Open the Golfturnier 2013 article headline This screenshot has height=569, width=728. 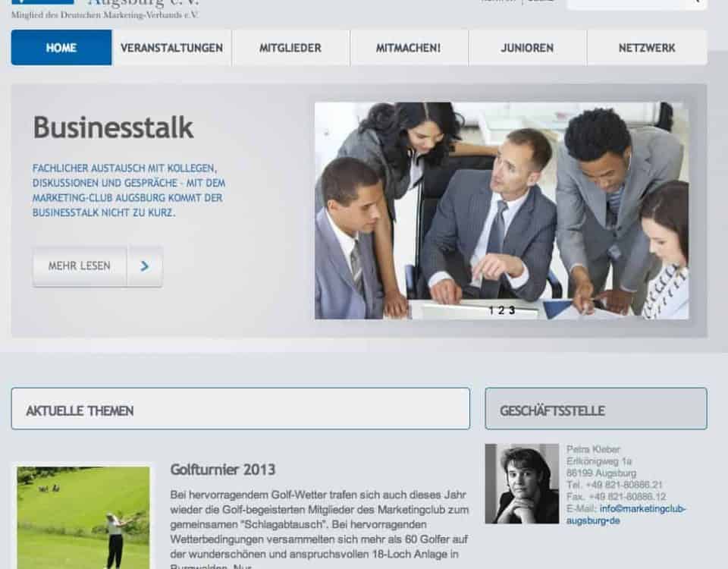[x=223, y=470]
